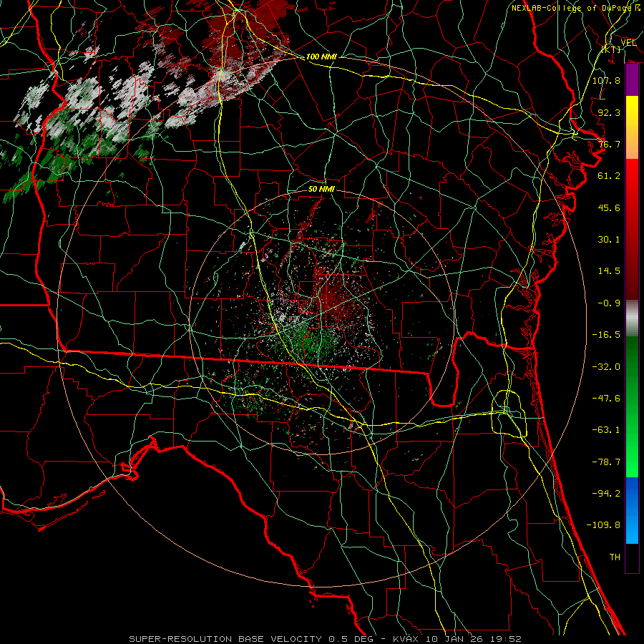
Task: Click the "50 NMI" range ring label
Action: [x=321, y=189]
